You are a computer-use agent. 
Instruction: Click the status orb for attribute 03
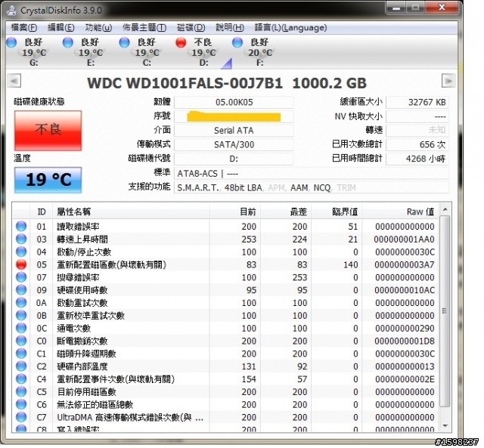point(21,239)
